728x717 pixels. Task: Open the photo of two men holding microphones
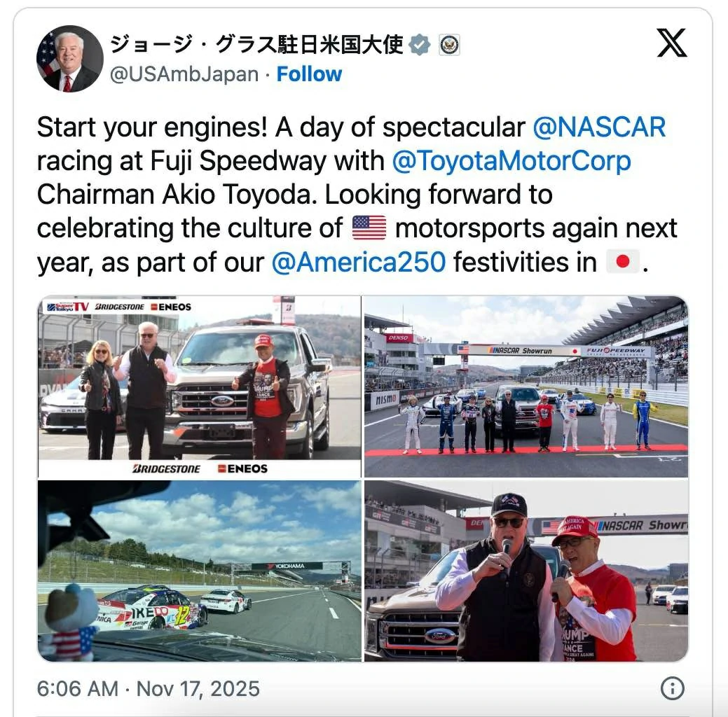pos(526,571)
